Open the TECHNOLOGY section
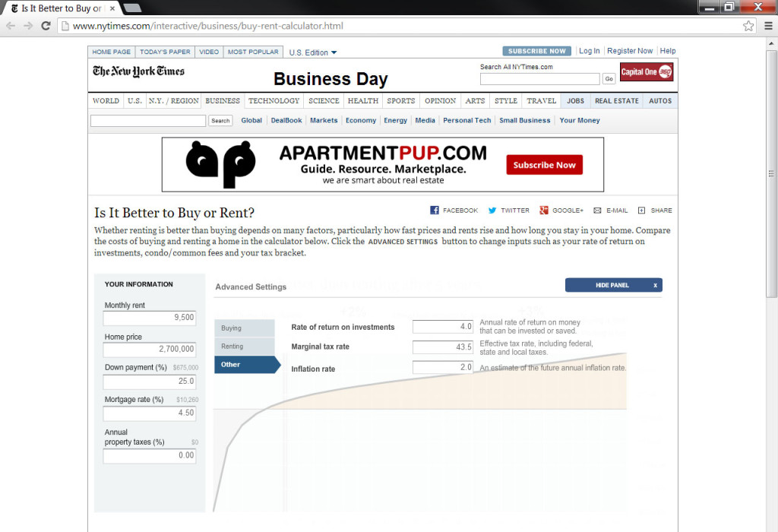The width and height of the screenshot is (778, 532). coord(274,100)
